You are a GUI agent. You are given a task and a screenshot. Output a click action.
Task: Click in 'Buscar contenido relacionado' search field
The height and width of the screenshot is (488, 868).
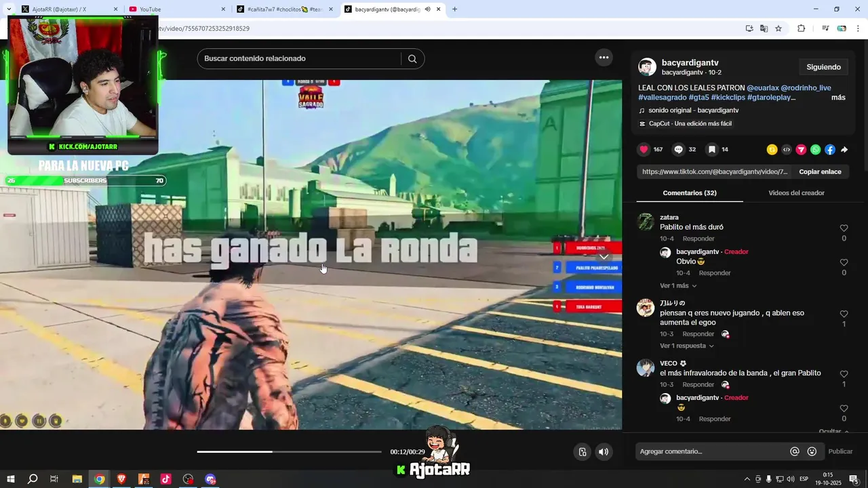[298, 59]
